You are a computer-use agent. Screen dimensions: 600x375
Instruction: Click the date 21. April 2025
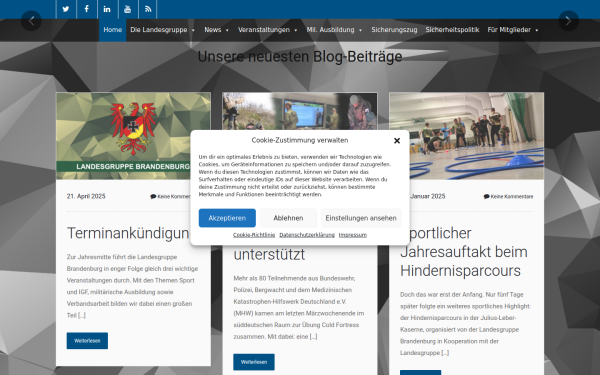click(x=86, y=196)
